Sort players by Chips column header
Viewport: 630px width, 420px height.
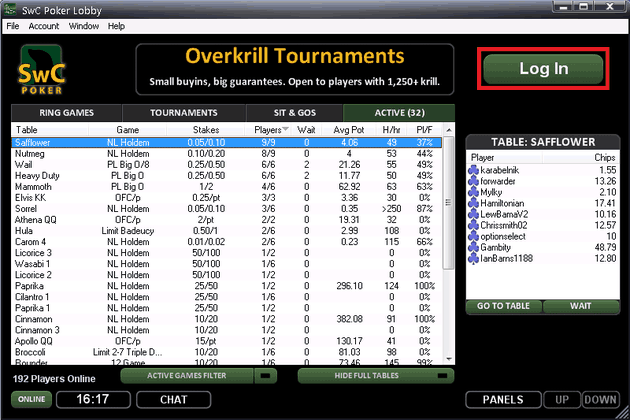[x=581, y=158]
